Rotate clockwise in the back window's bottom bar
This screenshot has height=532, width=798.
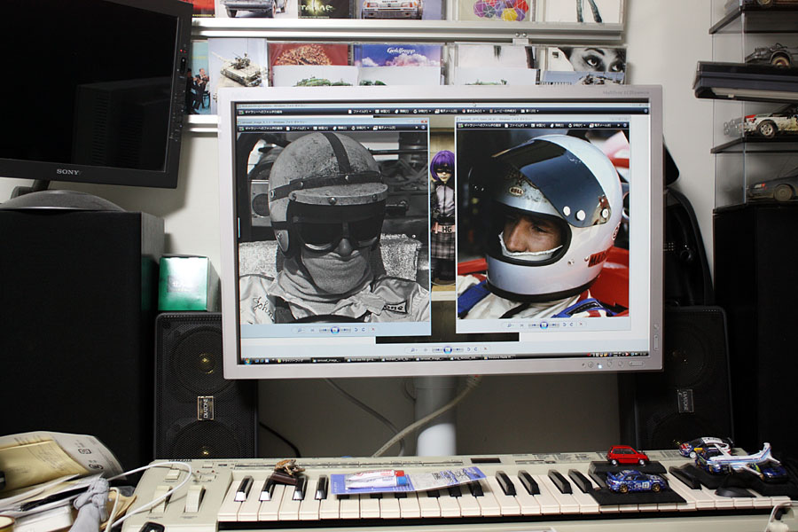click(x=475, y=349)
